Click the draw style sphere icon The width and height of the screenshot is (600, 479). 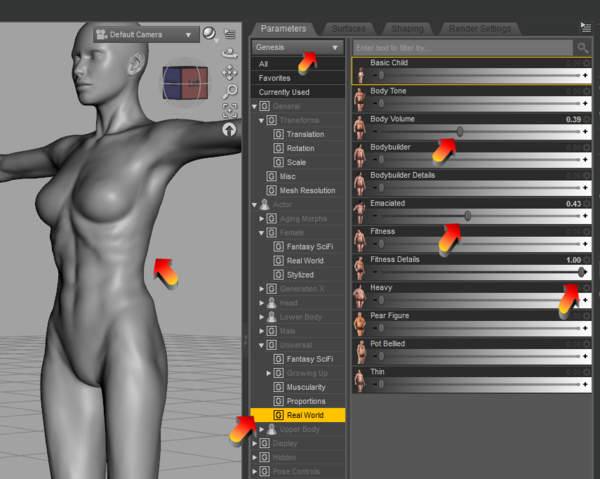(209, 34)
